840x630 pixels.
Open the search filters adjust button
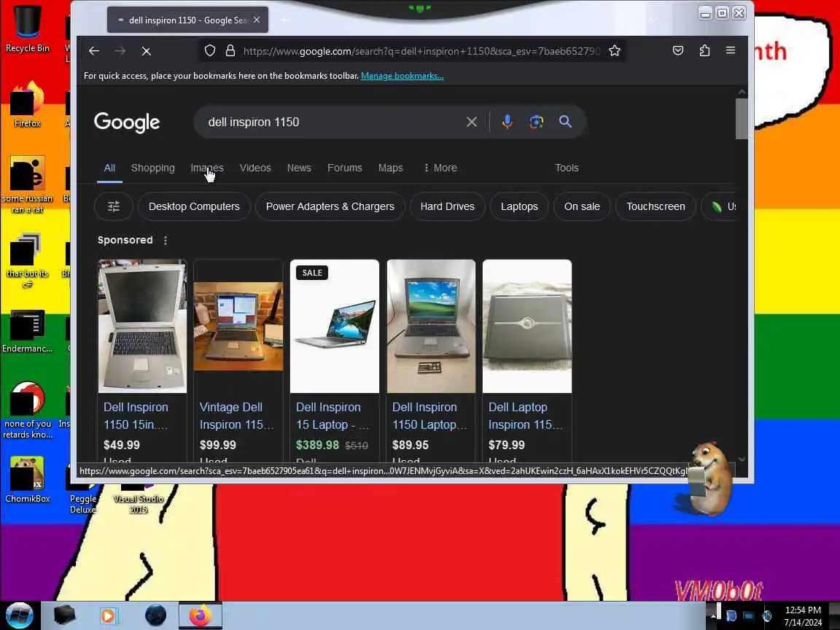tap(114, 206)
